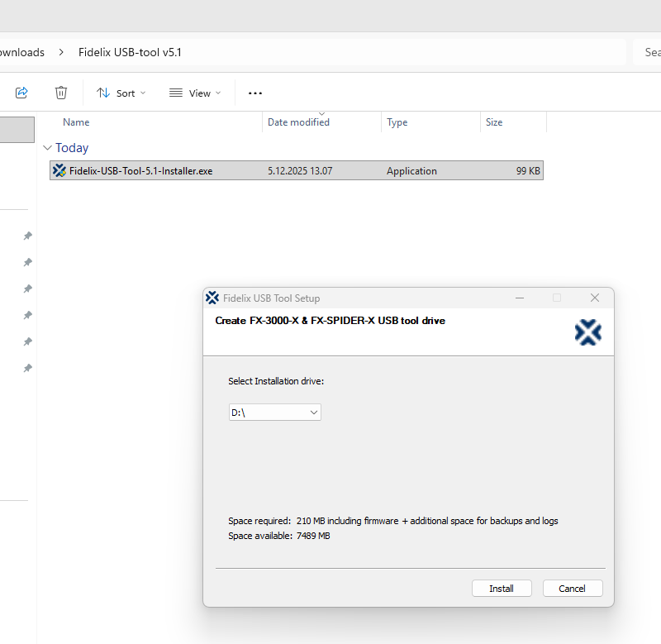Click the Fidelix USB Tool Setup titlebar icon
Viewport: 661px width, 644px height.
pyautogui.click(x=212, y=298)
